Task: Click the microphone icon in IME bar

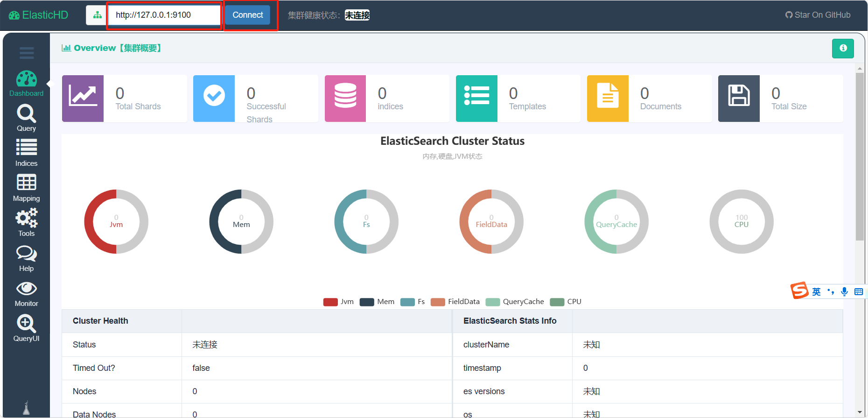Action: (x=844, y=291)
